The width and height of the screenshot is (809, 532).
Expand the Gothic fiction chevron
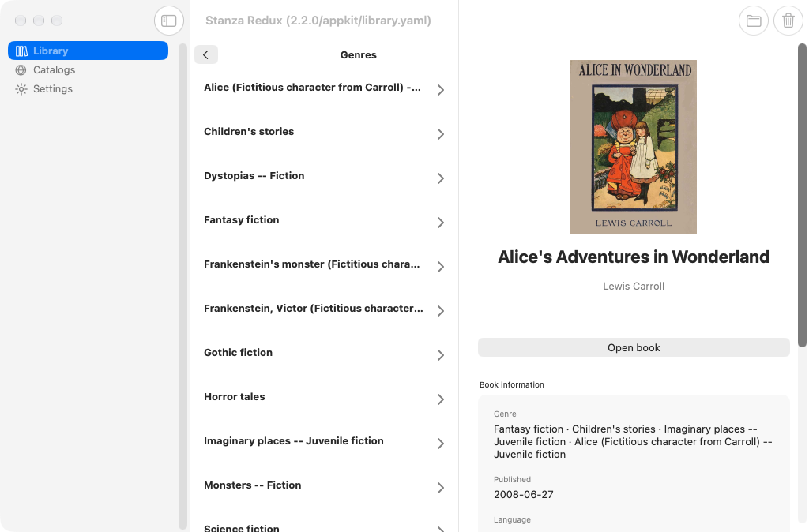(x=441, y=355)
